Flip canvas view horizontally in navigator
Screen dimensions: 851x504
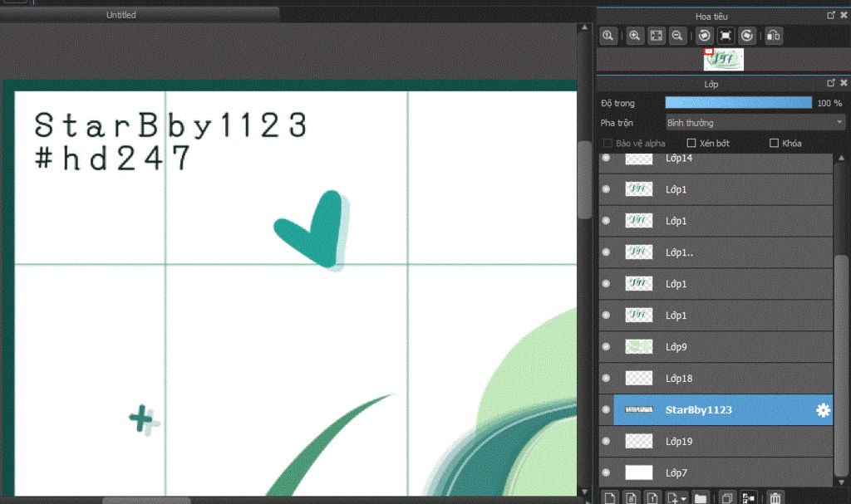pos(774,36)
